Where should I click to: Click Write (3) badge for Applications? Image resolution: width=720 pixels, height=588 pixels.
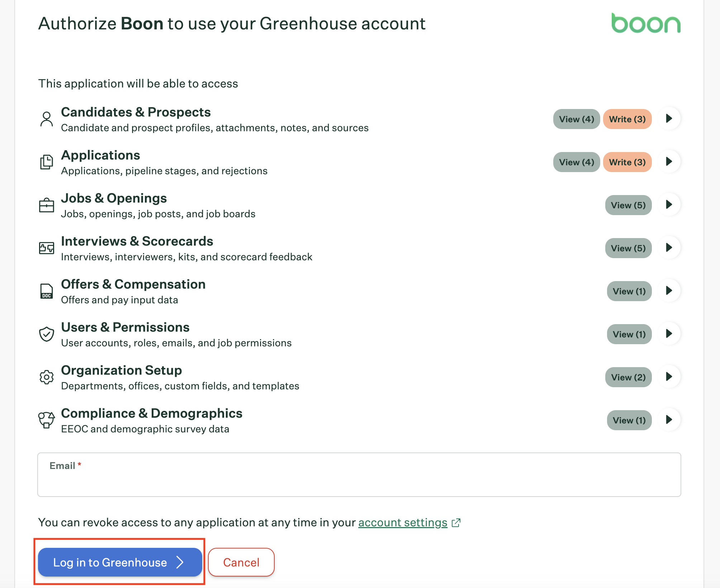click(x=627, y=162)
